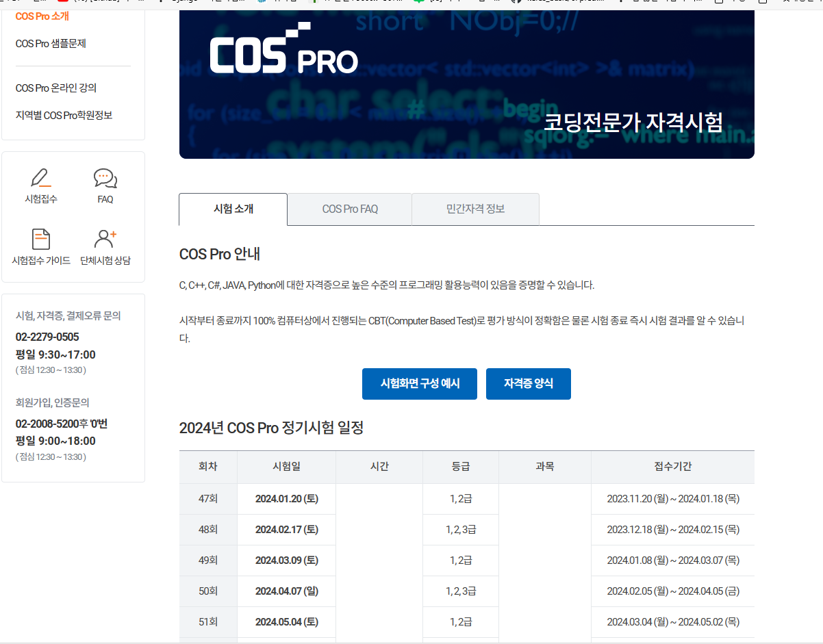Click the 1,2급 grade in 51회 row
This screenshot has height=644, width=823.
click(x=461, y=622)
